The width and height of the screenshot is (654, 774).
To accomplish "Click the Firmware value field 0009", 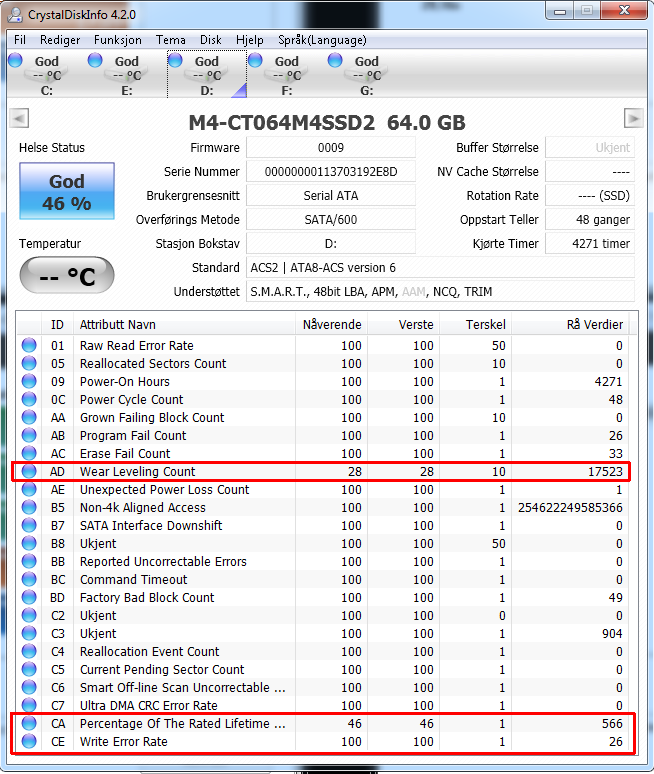I will [331, 148].
